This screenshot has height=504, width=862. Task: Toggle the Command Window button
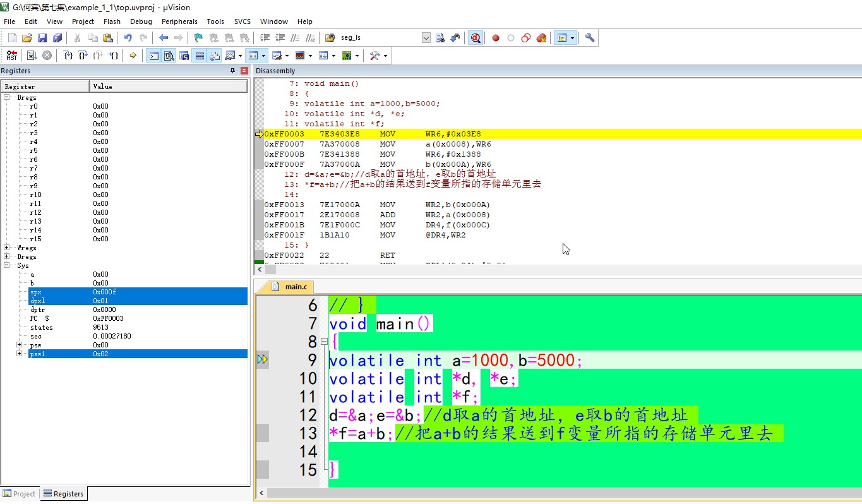click(x=153, y=56)
